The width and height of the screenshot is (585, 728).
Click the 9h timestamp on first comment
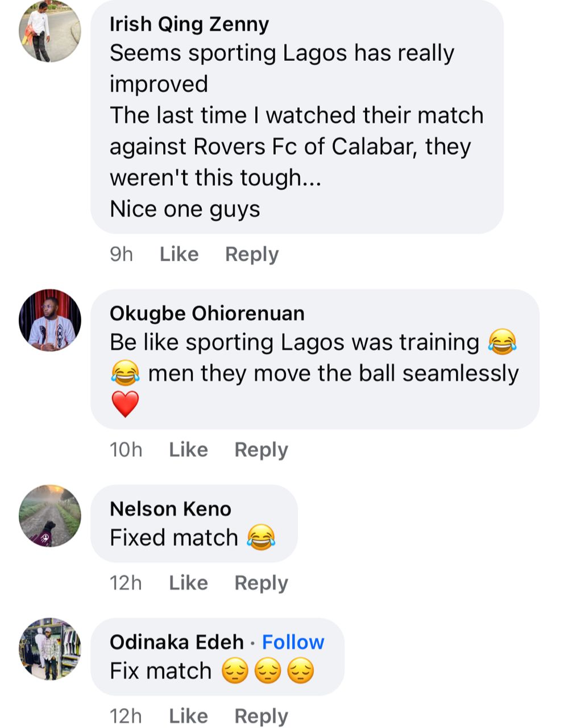tap(121, 254)
